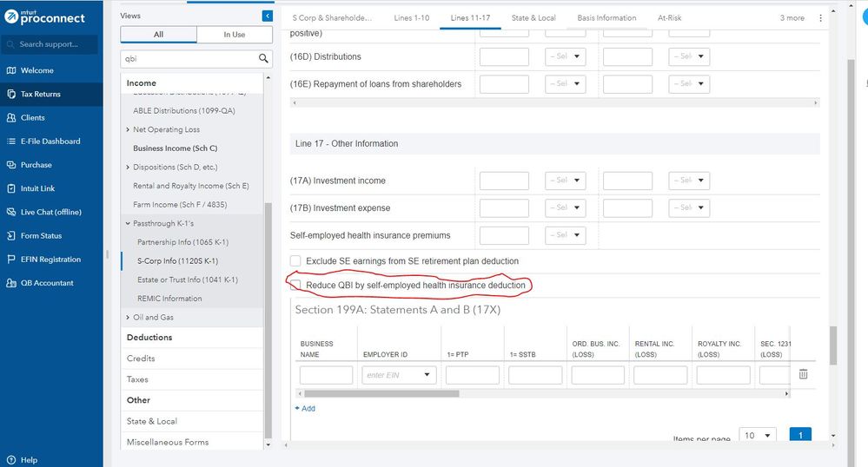
Task: Switch Views filter to In Use
Action: tap(234, 35)
